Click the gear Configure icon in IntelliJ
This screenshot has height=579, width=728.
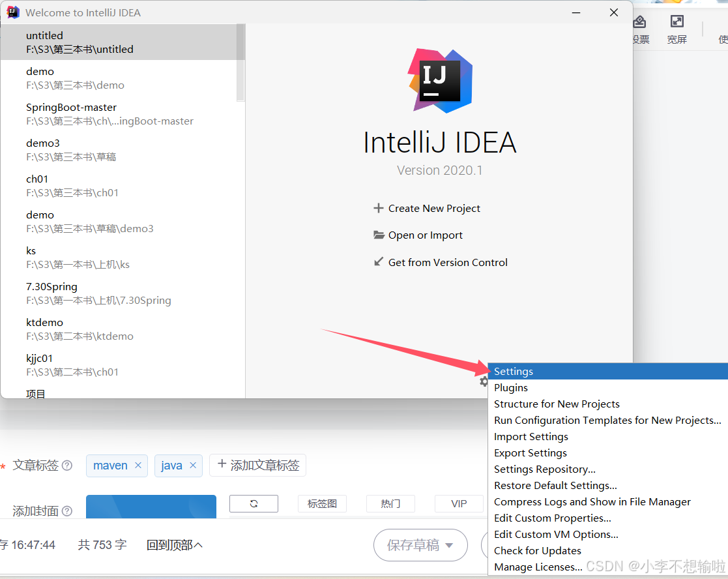484,381
